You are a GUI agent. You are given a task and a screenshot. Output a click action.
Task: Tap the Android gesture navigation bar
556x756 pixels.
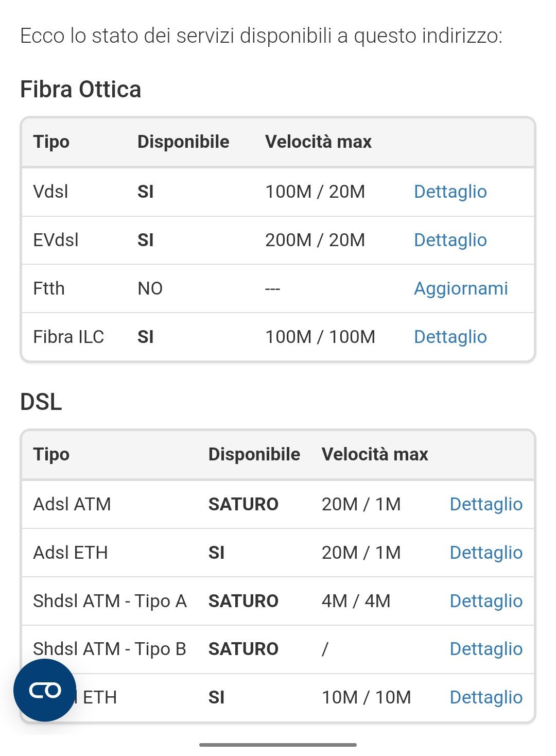click(x=278, y=745)
